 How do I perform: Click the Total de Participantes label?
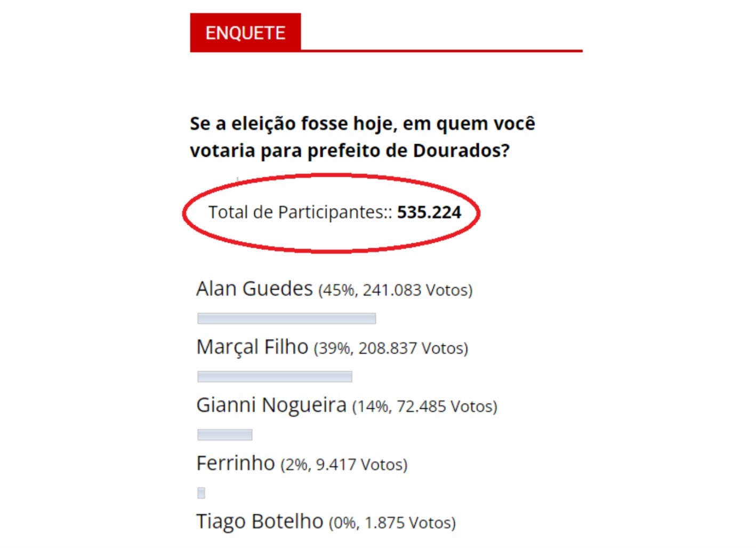click(x=300, y=212)
